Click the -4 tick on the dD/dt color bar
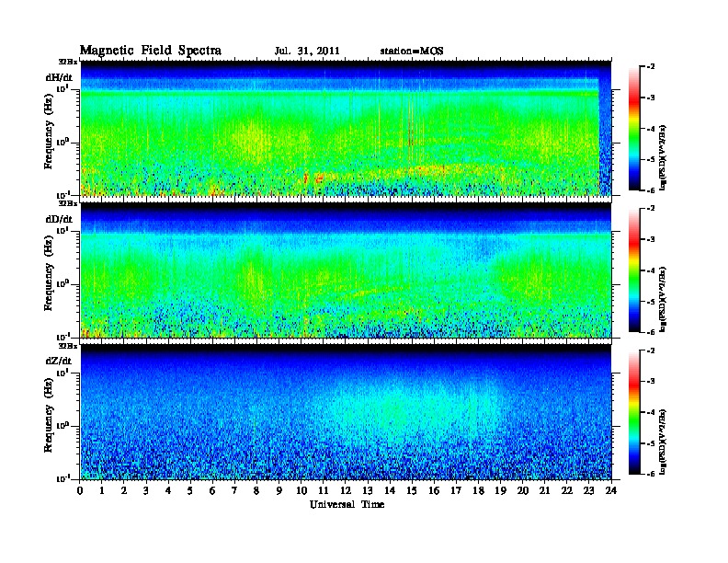Screen dimensions: 728x563 pos(651,270)
